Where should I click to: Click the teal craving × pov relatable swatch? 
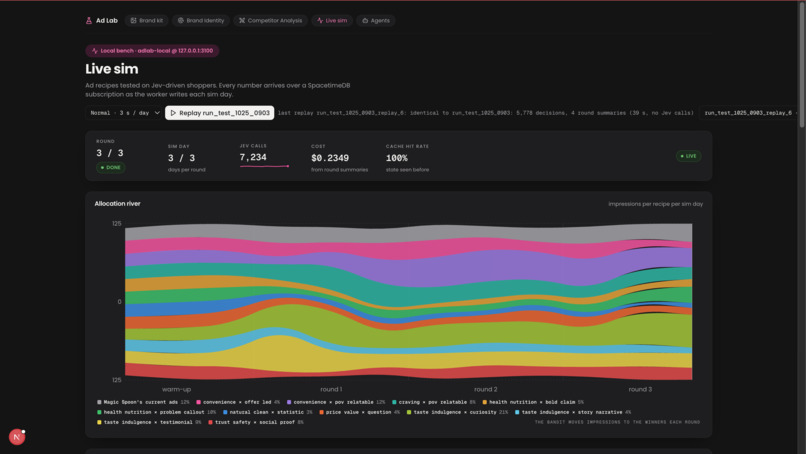pos(394,402)
